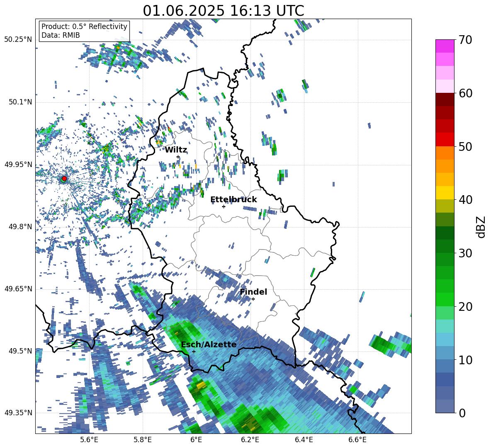Viewport: 491px width, 448px height.
Task: Select the Ettelbruck city label
Action: point(233,200)
